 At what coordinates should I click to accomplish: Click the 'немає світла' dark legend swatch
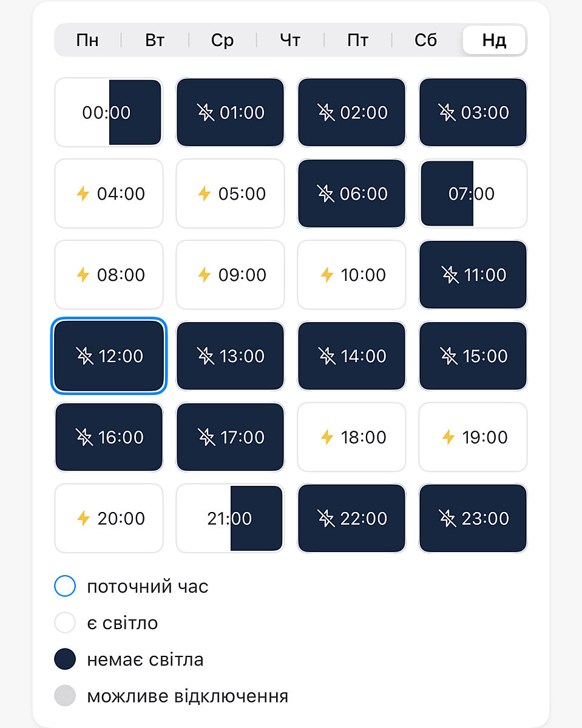(x=65, y=659)
